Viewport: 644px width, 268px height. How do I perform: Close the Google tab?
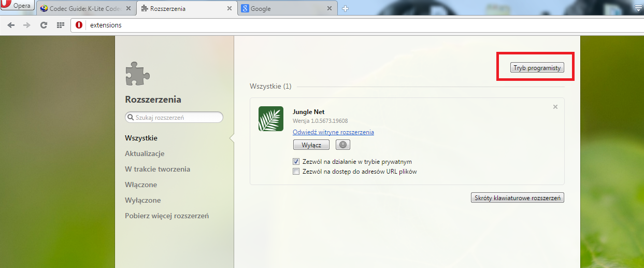tap(330, 9)
